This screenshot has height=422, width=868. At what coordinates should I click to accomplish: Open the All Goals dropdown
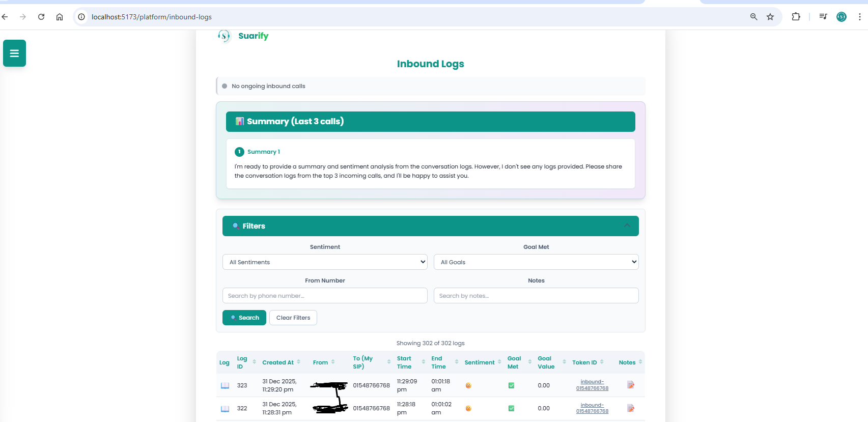(536, 262)
